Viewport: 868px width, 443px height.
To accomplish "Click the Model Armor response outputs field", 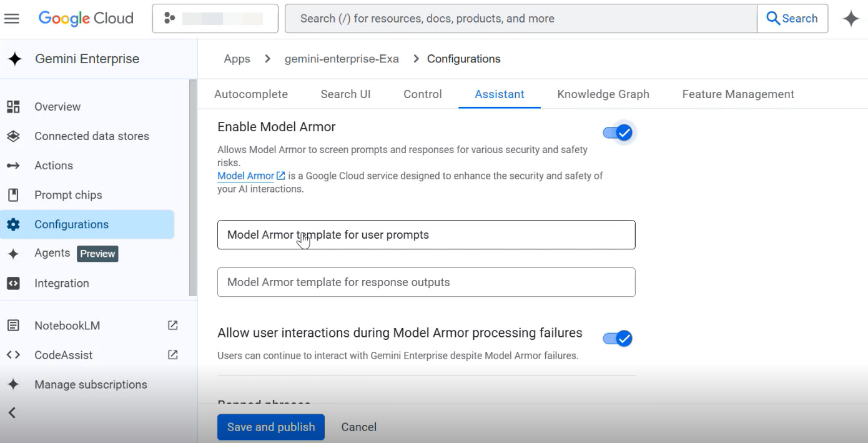I will coord(426,282).
